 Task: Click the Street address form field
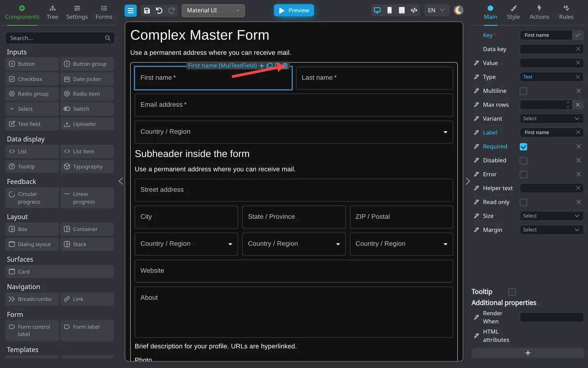[x=294, y=190]
